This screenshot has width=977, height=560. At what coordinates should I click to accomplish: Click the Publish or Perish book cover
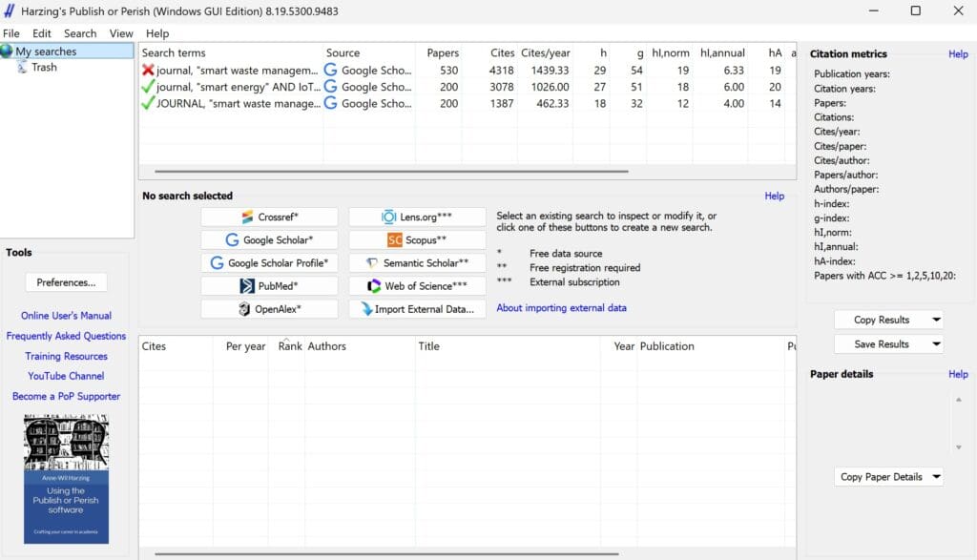point(66,479)
